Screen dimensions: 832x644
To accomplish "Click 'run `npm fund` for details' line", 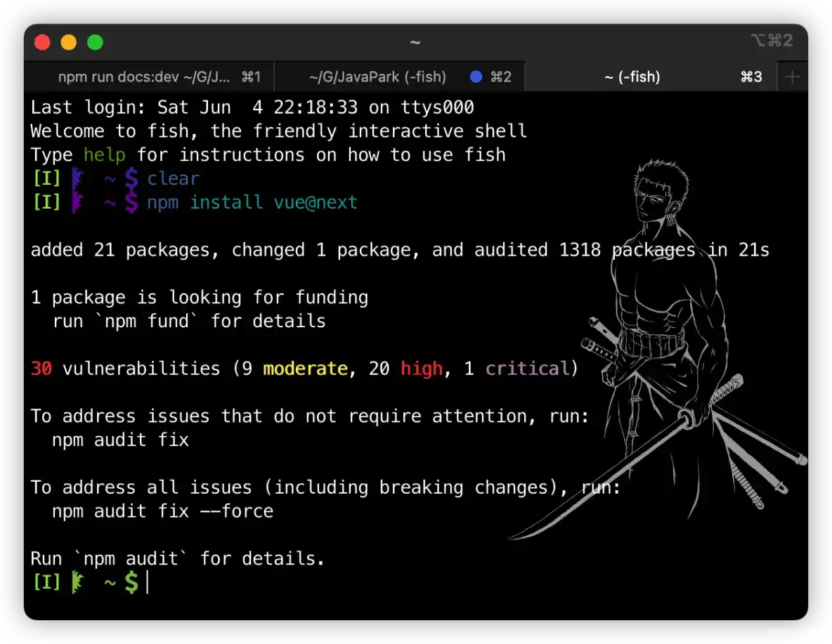I will [189, 321].
